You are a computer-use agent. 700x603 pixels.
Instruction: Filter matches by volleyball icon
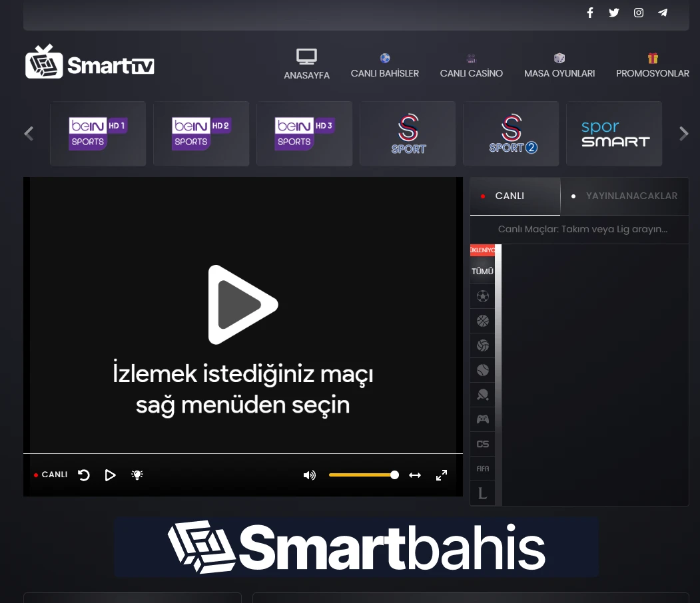pos(483,345)
